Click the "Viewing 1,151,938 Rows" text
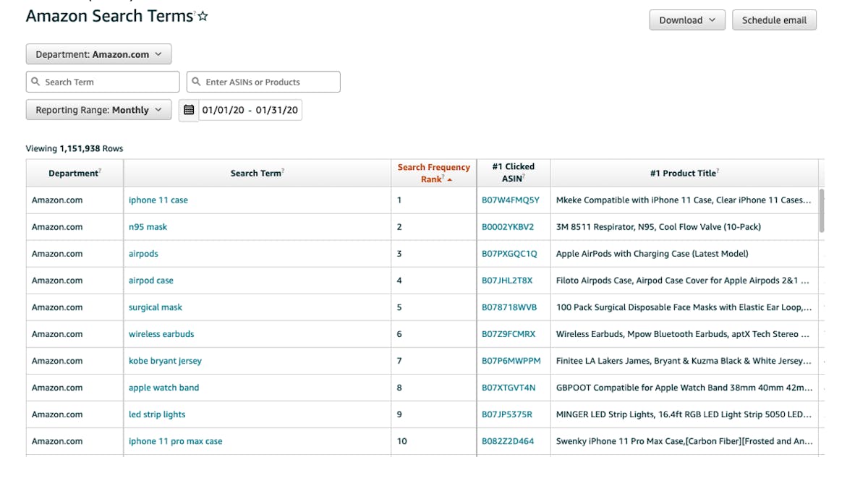868x478 pixels. coord(75,148)
